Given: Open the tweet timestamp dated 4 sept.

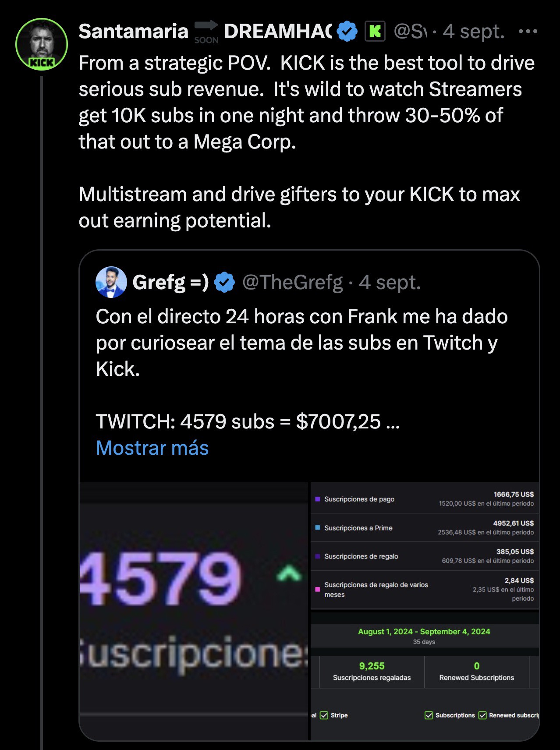Looking at the screenshot, I should pos(473,31).
